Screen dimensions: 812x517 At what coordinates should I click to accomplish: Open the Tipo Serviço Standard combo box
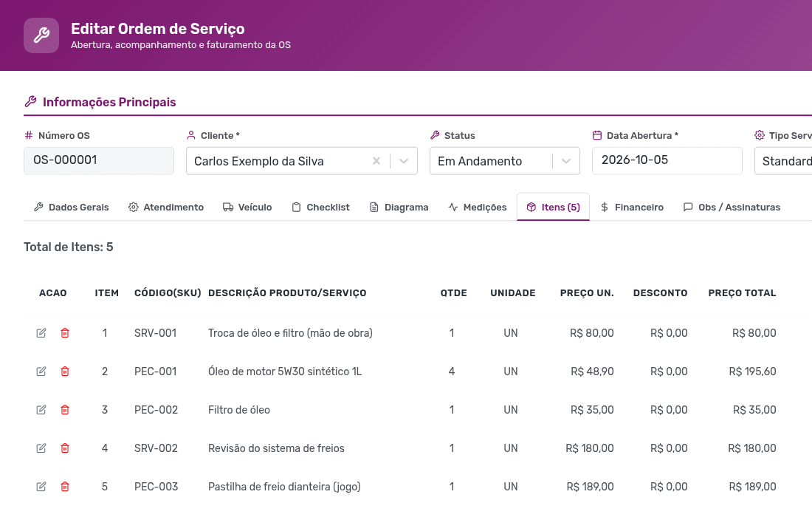coord(783,161)
